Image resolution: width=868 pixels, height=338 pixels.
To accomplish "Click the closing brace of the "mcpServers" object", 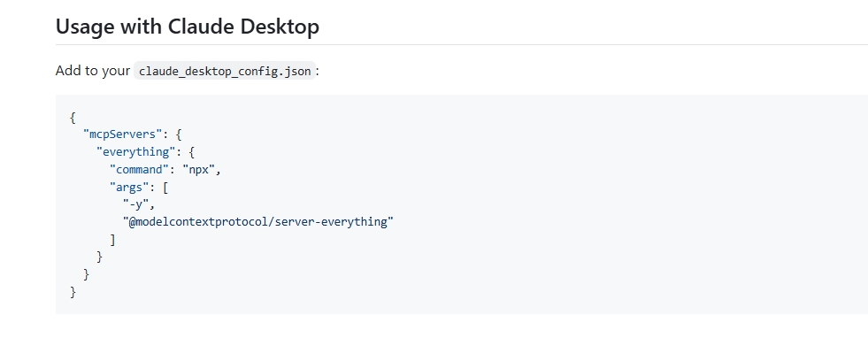I will pos(86,274).
